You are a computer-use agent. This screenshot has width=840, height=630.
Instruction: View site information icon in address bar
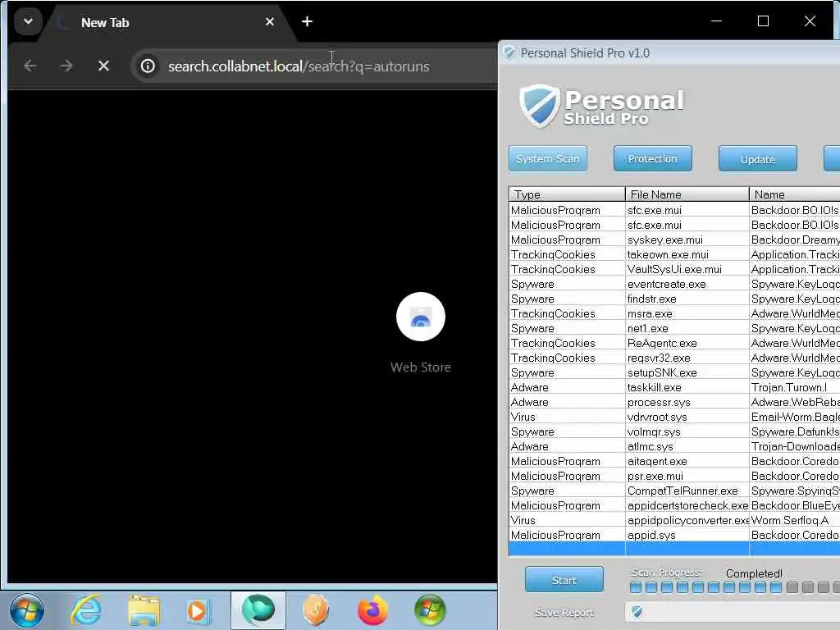tap(148, 66)
